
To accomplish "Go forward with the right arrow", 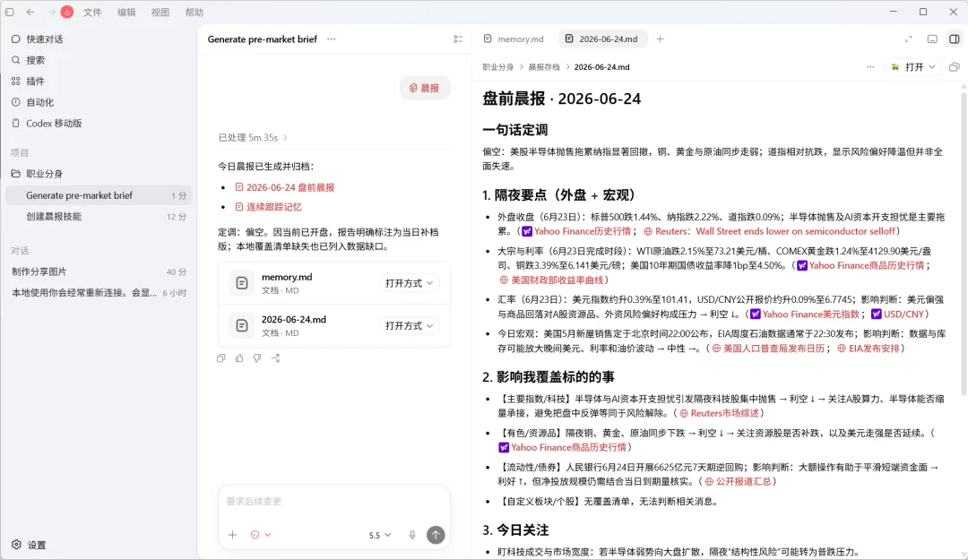I will (x=51, y=12).
